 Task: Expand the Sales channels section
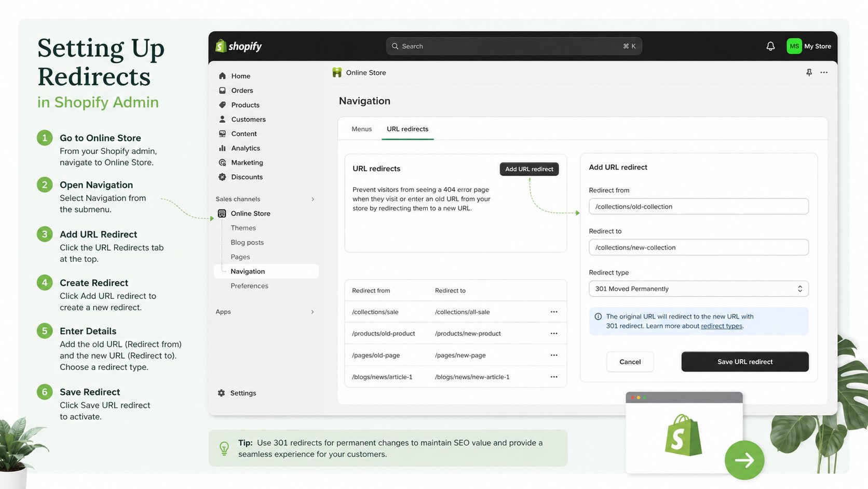click(x=313, y=199)
